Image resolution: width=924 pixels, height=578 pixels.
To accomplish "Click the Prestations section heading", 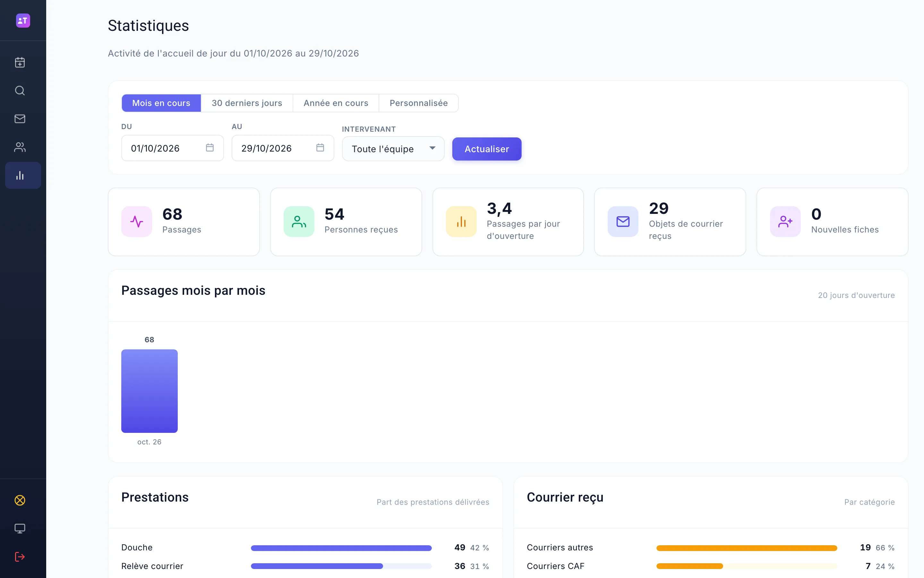I will (155, 497).
